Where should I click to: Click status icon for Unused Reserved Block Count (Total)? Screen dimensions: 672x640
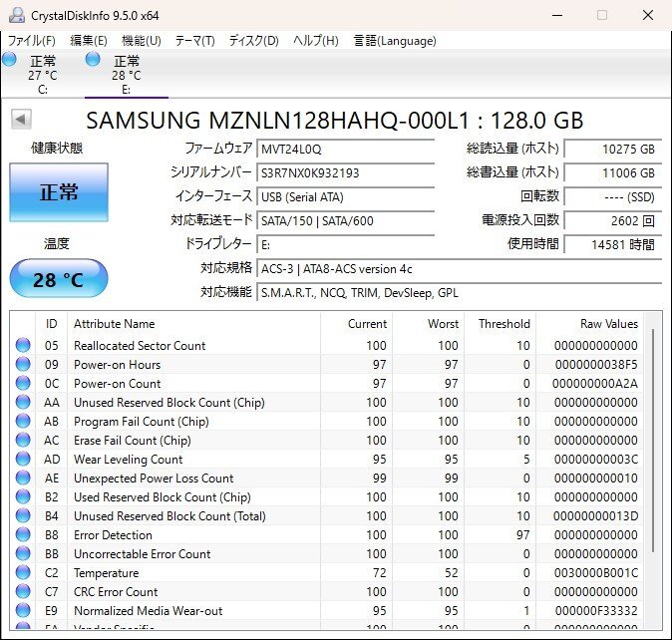pyautogui.click(x=23, y=515)
